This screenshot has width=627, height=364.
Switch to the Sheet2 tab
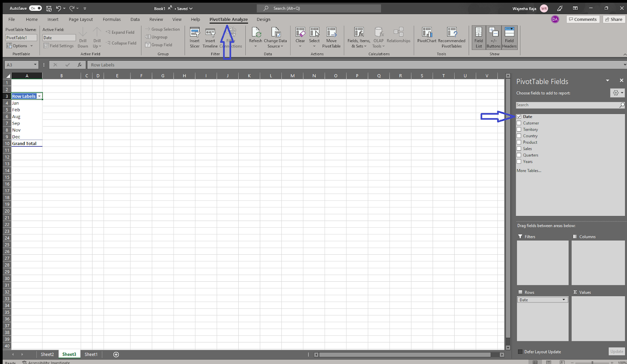[x=47, y=355]
